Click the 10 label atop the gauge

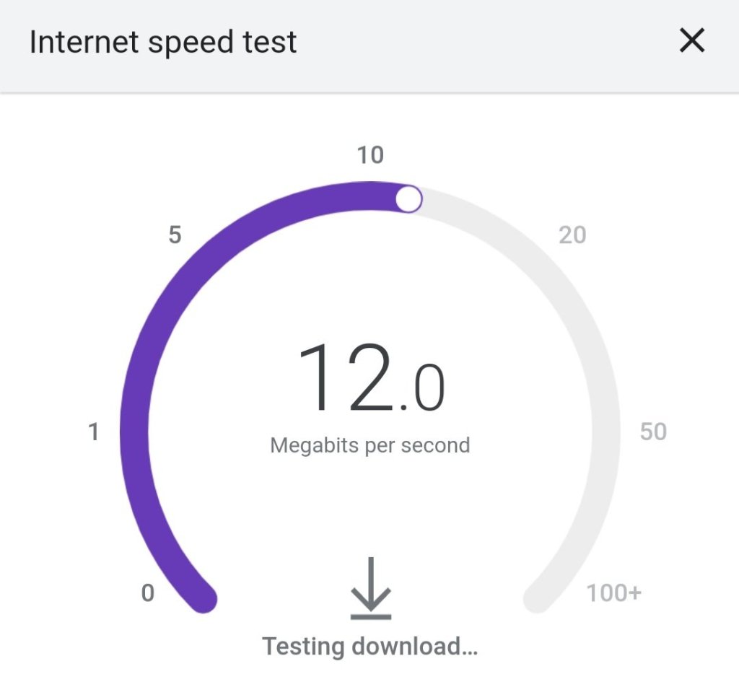[x=370, y=155]
